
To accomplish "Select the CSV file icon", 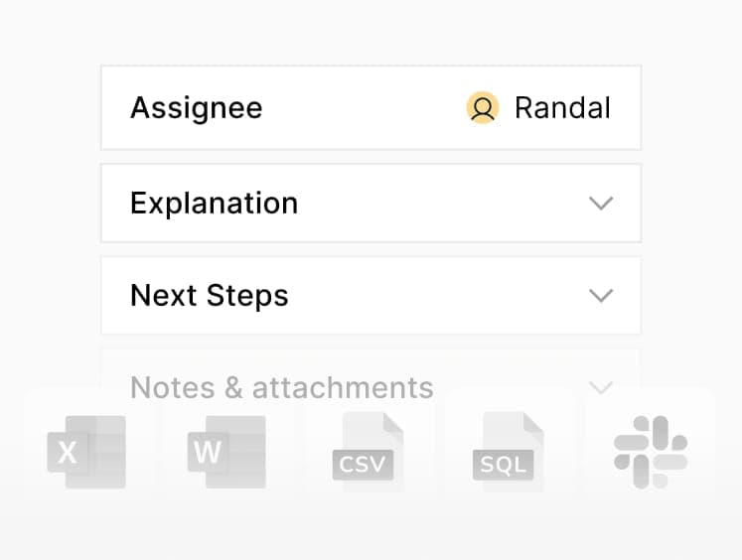I will click(x=369, y=452).
